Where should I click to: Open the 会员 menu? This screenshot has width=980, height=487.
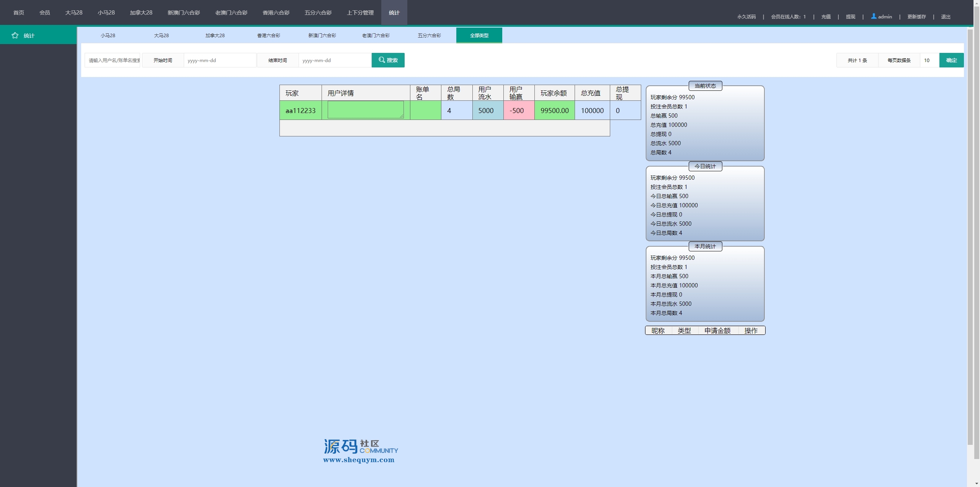tap(45, 13)
